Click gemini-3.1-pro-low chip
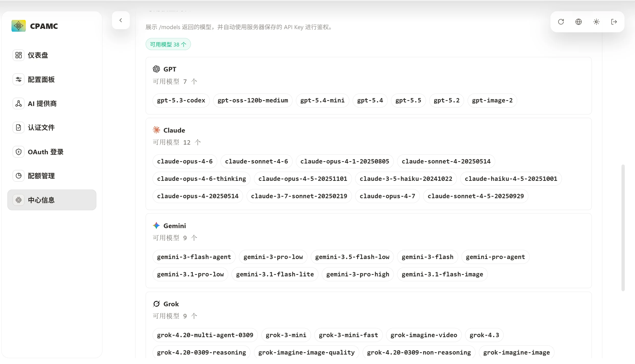The image size is (635, 364). 190,274
